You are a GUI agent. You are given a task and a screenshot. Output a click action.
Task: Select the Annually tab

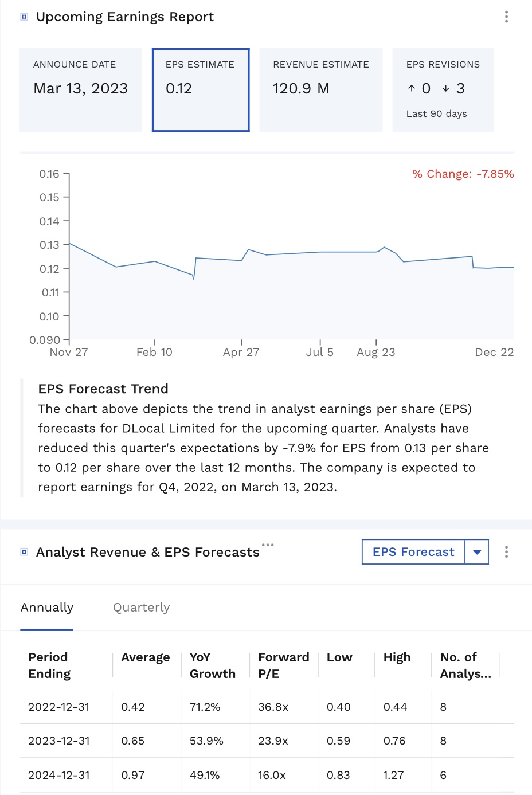(x=47, y=608)
